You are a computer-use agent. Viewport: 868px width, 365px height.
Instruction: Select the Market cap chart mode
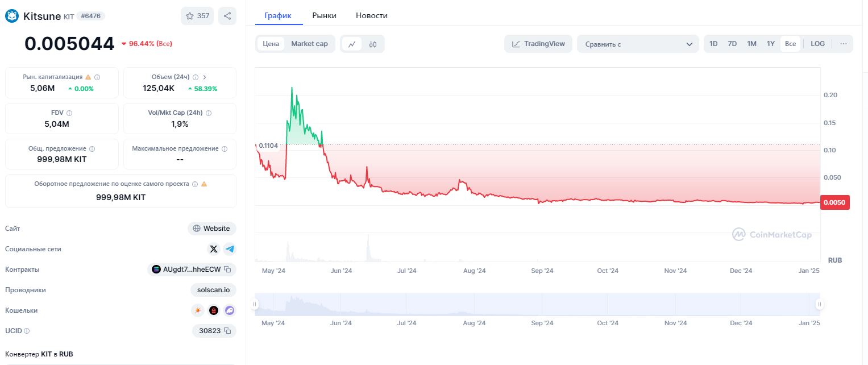(309, 44)
